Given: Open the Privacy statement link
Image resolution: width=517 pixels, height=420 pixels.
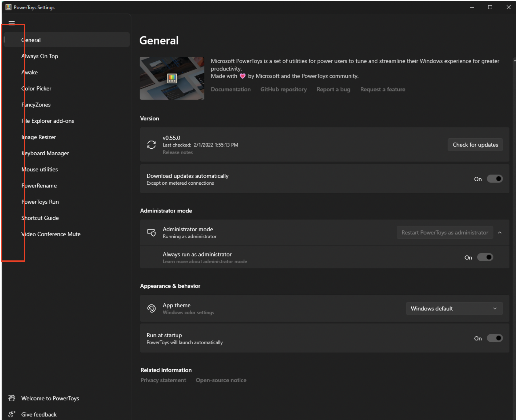Looking at the screenshot, I should coord(163,380).
